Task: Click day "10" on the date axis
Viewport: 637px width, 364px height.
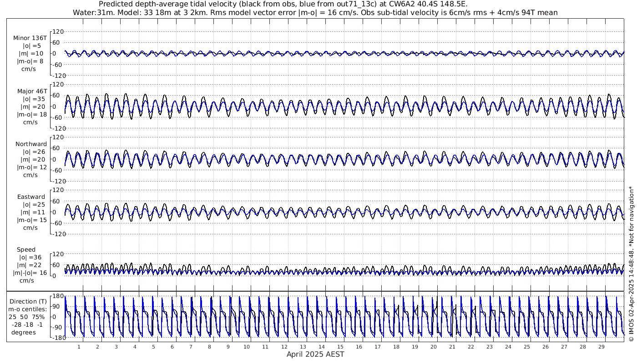Action: point(247,347)
